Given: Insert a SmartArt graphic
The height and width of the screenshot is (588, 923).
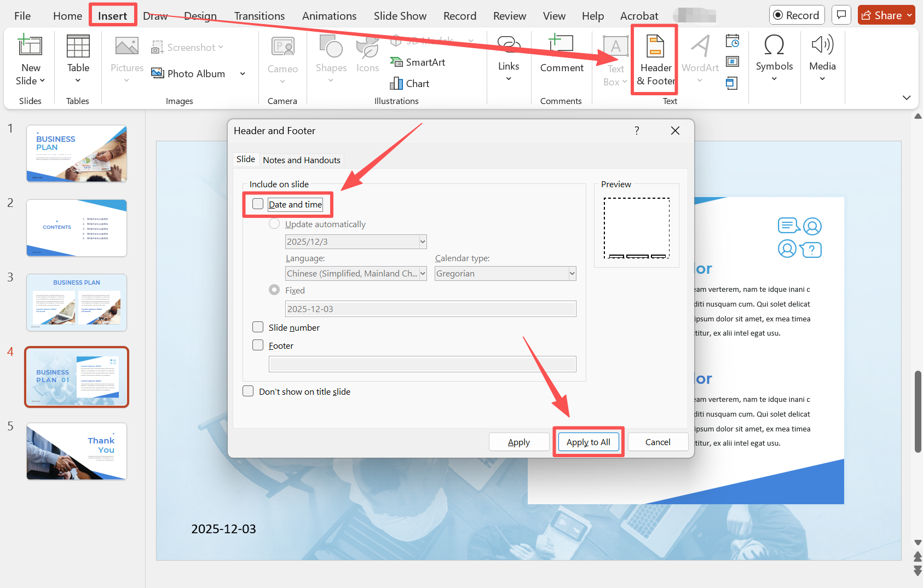Looking at the screenshot, I should 417,62.
